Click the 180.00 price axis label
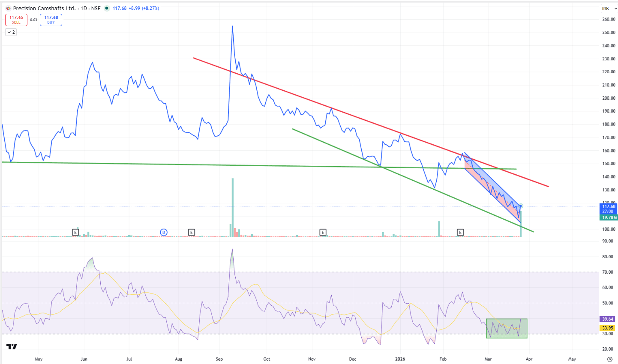The image size is (618, 364). click(609, 124)
